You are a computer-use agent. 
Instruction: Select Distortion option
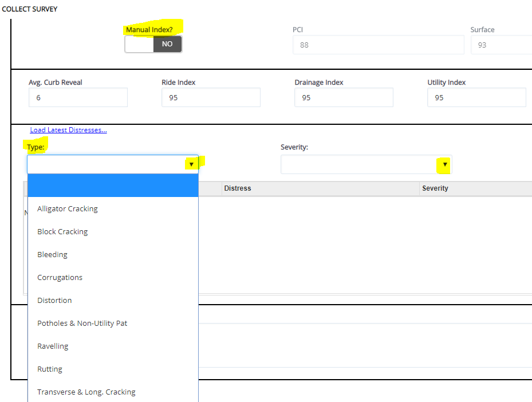[x=54, y=300]
